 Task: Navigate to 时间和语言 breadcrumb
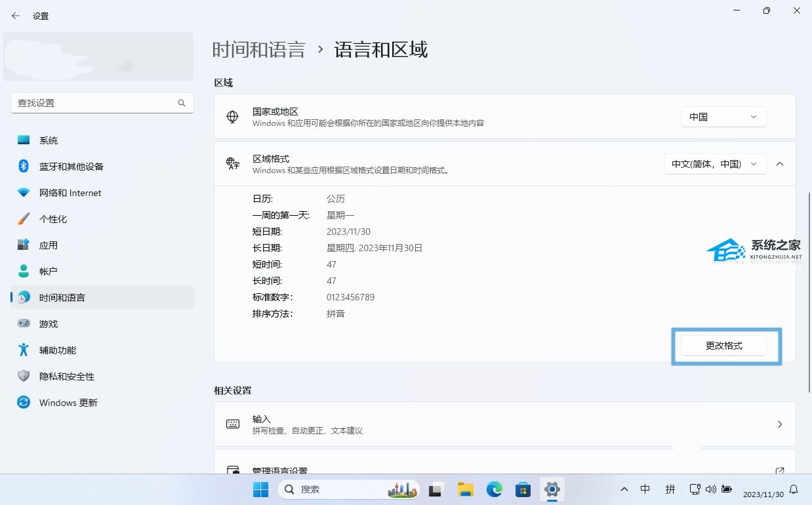[x=258, y=50]
